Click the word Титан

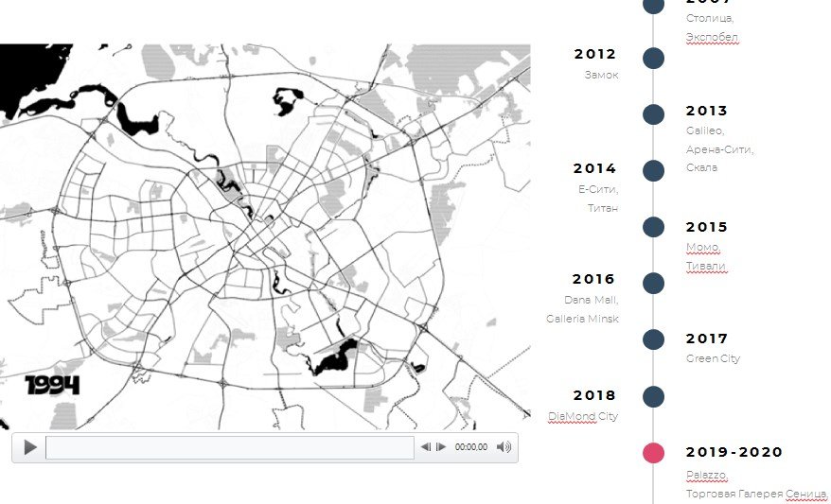point(603,208)
